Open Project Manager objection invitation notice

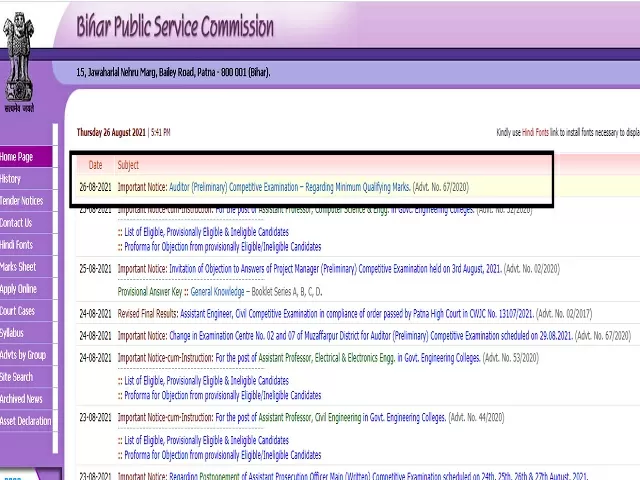coord(327,269)
